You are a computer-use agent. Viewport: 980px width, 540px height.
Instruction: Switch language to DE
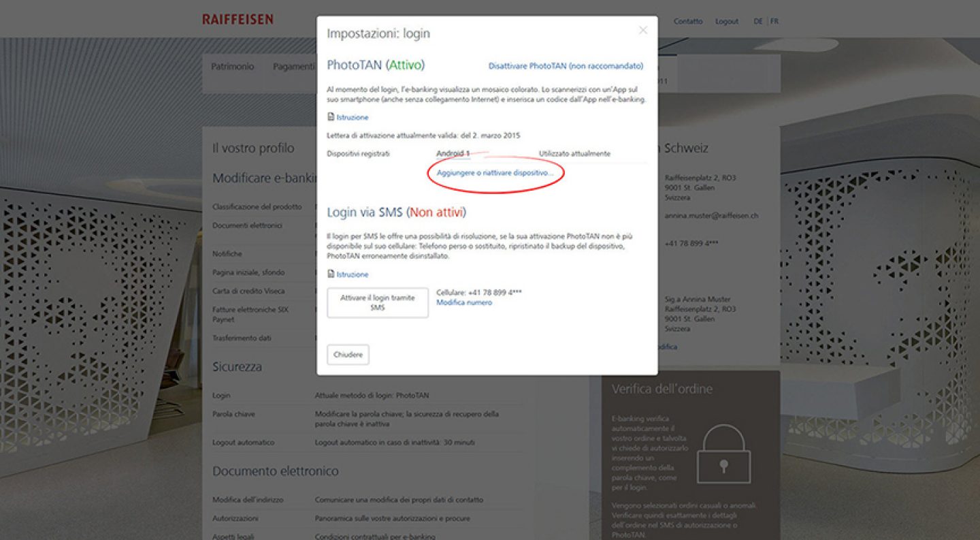(x=758, y=21)
